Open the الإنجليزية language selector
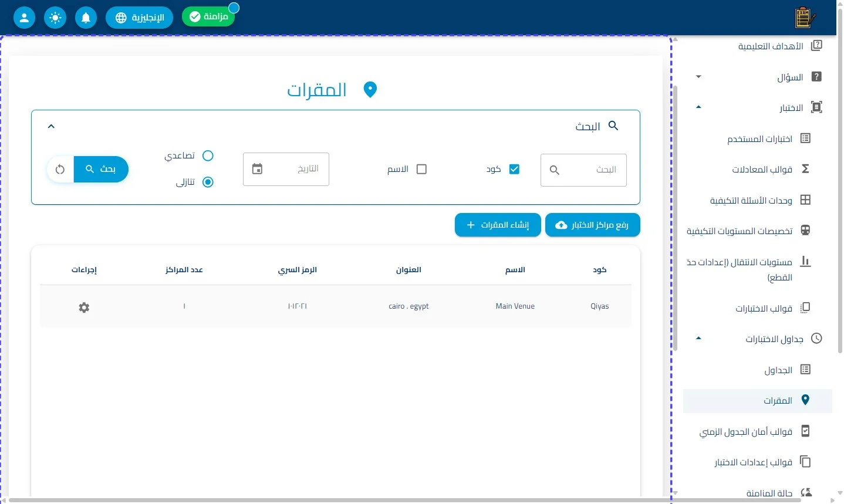 pos(139,18)
